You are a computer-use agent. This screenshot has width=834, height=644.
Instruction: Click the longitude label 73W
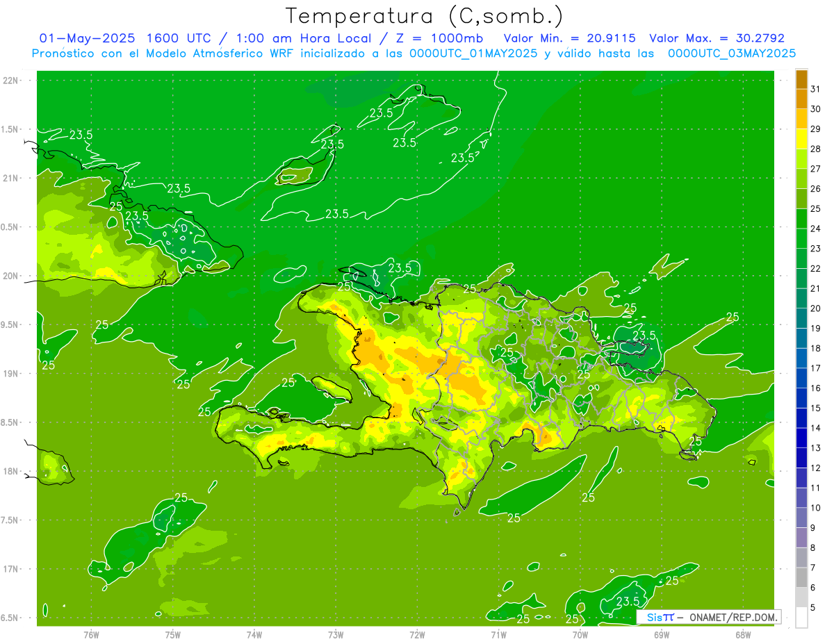coord(336,634)
